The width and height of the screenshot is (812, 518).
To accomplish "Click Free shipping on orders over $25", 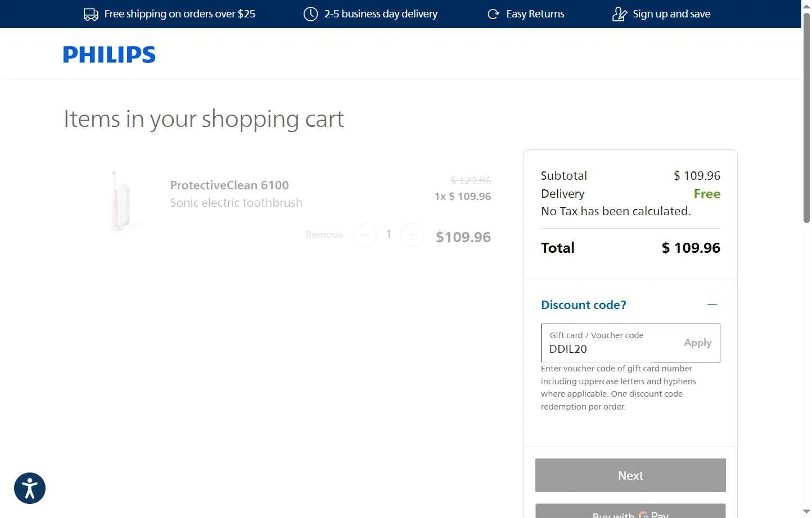I will click(180, 14).
